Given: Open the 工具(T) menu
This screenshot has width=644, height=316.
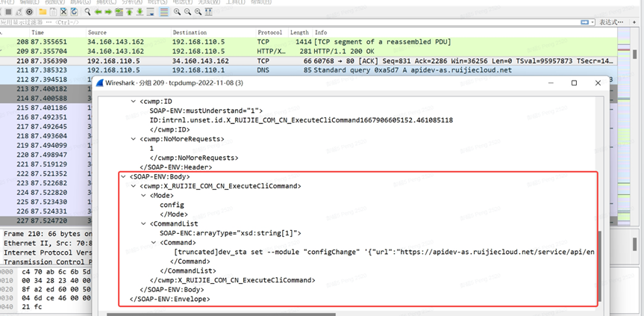Looking at the screenshot, I should (236, 2).
